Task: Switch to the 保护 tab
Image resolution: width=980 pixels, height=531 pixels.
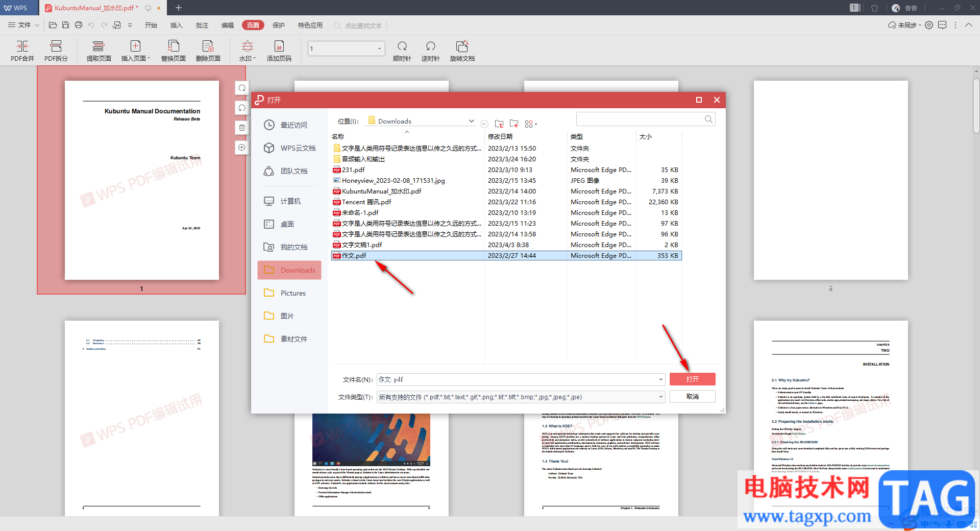Action: click(279, 25)
